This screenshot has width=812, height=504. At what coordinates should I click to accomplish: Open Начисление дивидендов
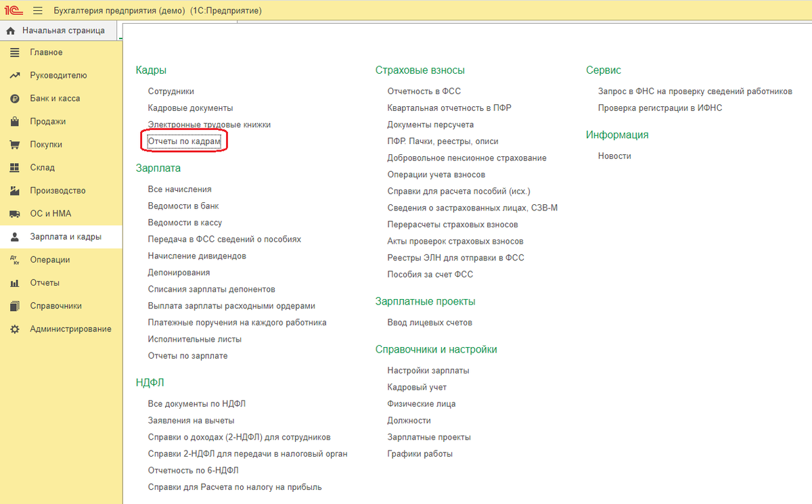[196, 256]
